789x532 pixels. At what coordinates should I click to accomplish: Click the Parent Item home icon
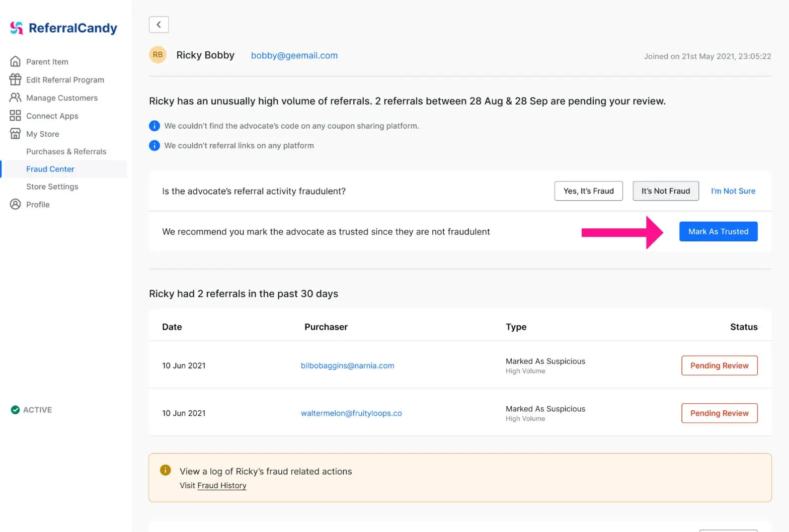[16, 61]
